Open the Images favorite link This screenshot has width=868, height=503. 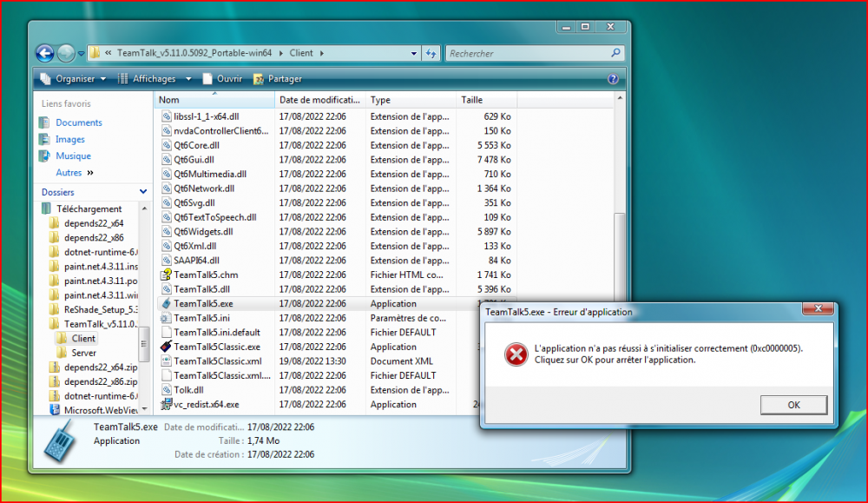(x=69, y=139)
